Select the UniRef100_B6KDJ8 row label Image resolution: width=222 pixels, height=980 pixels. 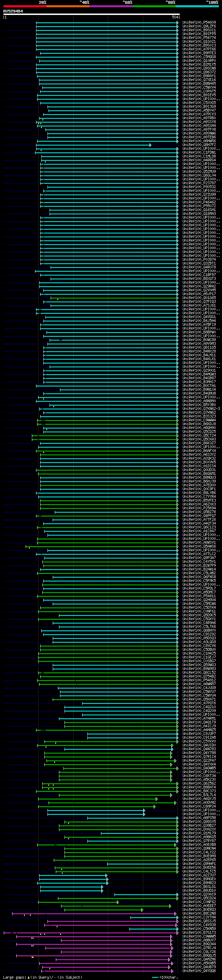pos(199,424)
